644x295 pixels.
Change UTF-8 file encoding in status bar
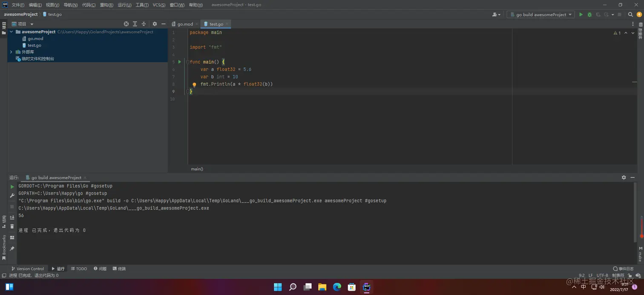coord(602,275)
